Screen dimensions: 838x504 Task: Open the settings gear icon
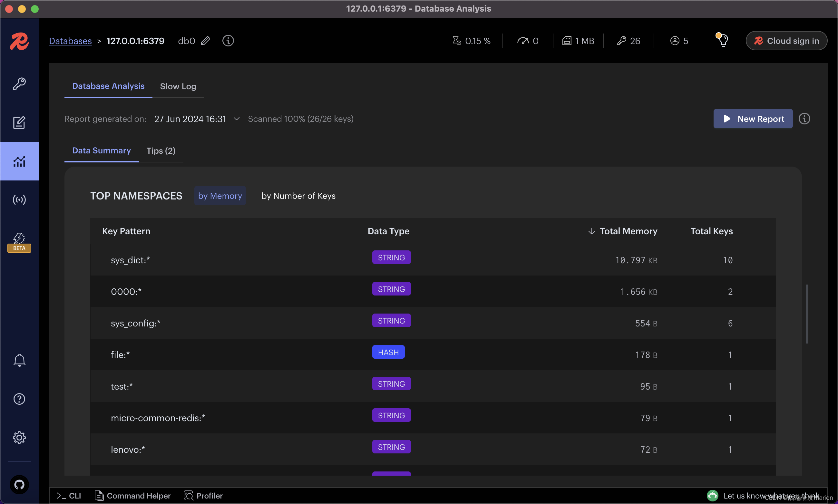[19, 437]
